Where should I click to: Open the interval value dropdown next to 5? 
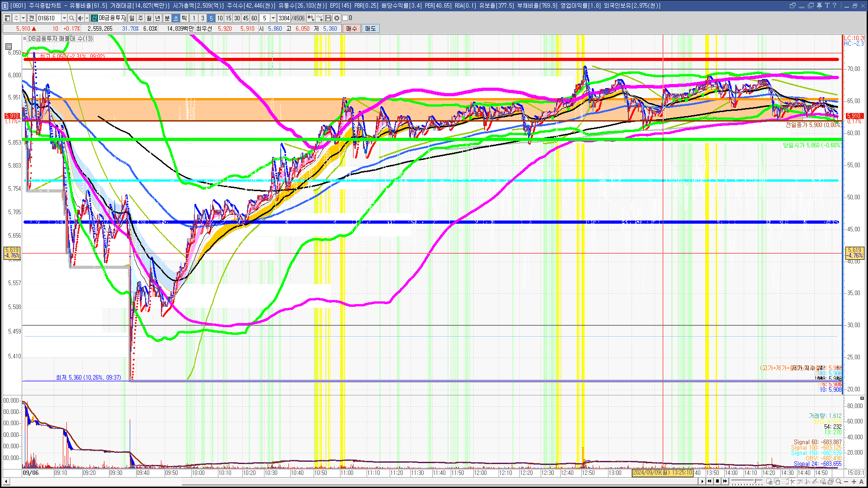click(273, 18)
